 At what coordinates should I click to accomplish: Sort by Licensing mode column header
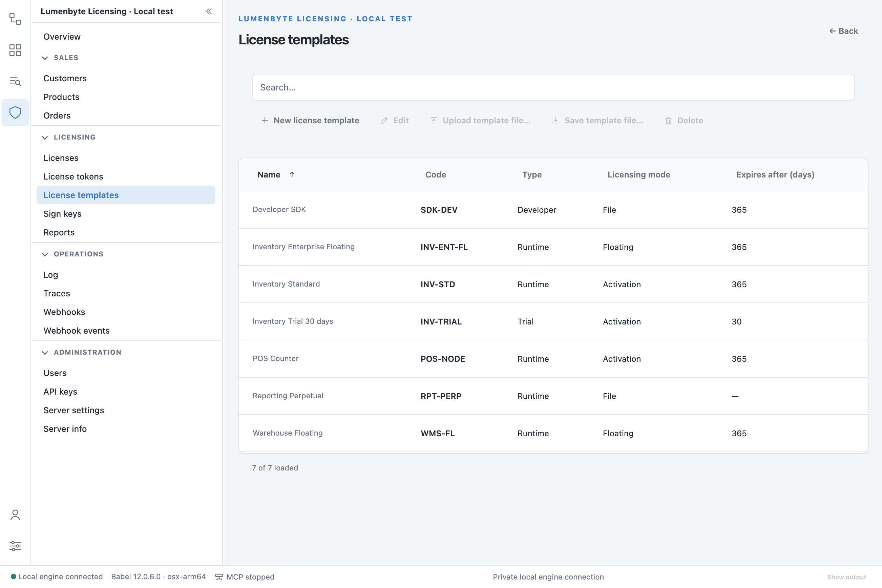point(638,175)
